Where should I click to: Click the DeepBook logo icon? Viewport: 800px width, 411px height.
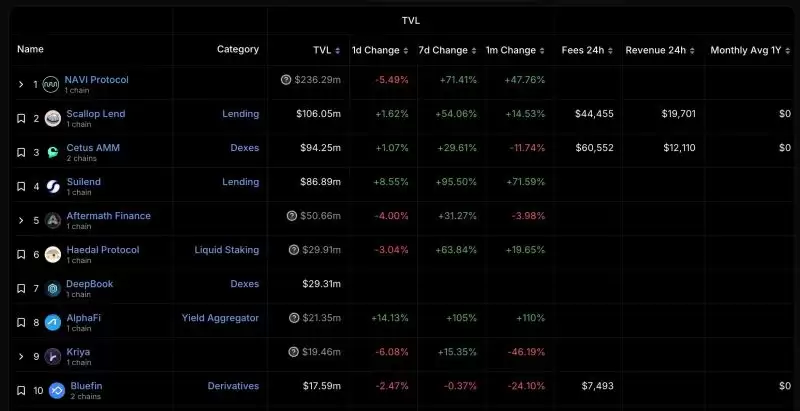53,289
